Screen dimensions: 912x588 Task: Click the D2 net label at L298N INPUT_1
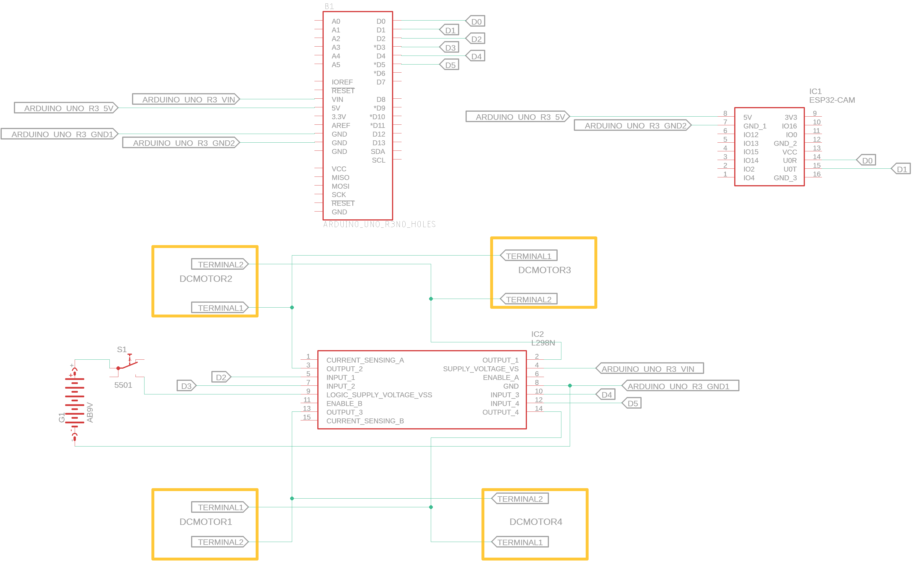point(221,377)
